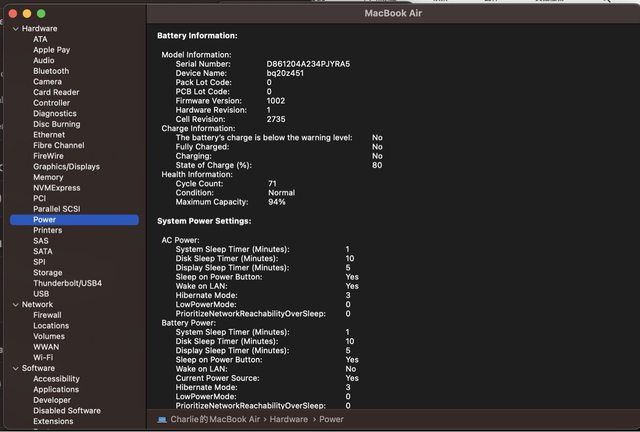Click the laptop icon in the path bar

(x=161, y=420)
